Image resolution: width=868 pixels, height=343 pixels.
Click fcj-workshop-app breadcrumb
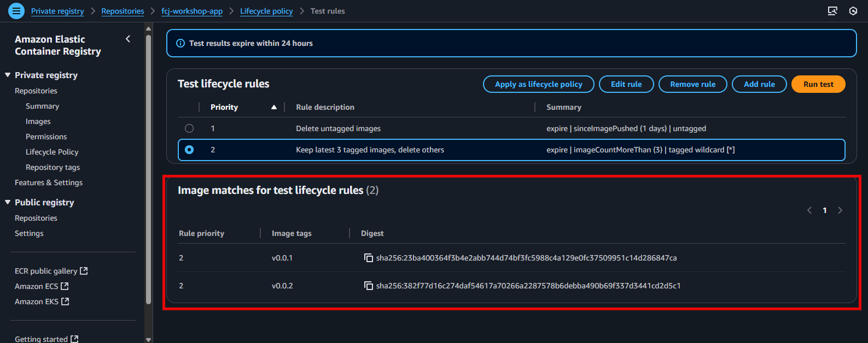pos(192,11)
